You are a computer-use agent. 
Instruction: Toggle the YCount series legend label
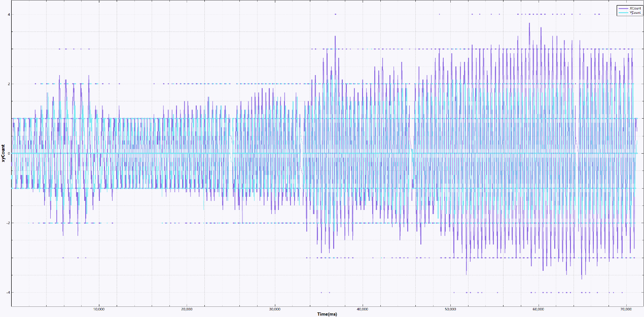coord(635,13)
